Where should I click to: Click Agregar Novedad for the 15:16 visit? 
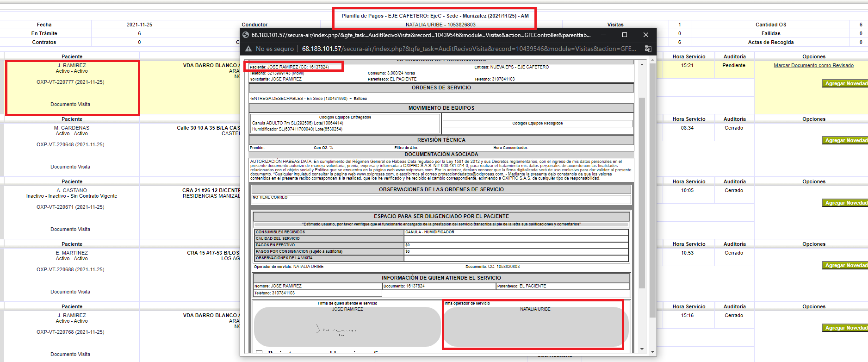(845, 328)
